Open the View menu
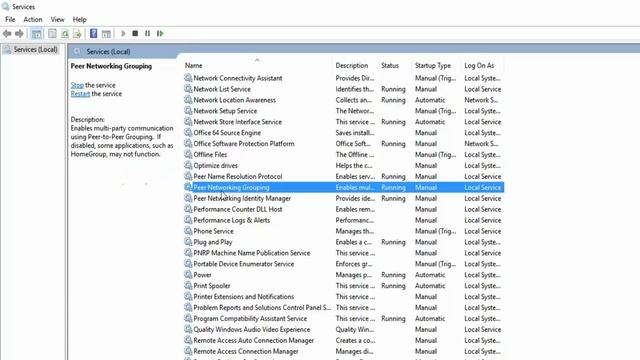 click(x=58, y=20)
